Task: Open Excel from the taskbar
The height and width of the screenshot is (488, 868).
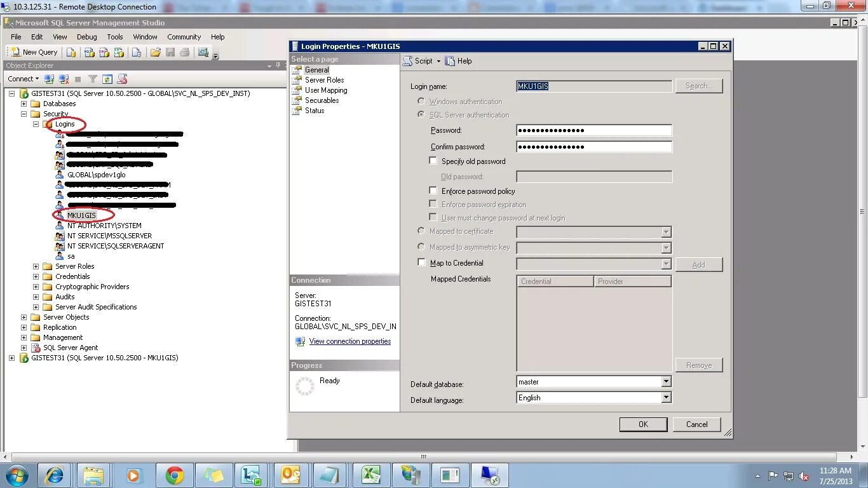Action: tap(371, 475)
